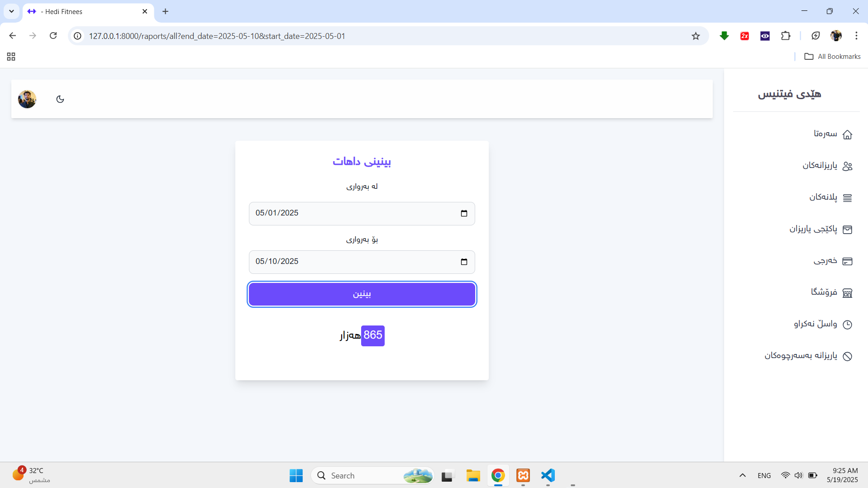The width and height of the screenshot is (868, 488).
Task: Open the store (فرۆشگا) shop icon
Action: [x=847, y=293]
